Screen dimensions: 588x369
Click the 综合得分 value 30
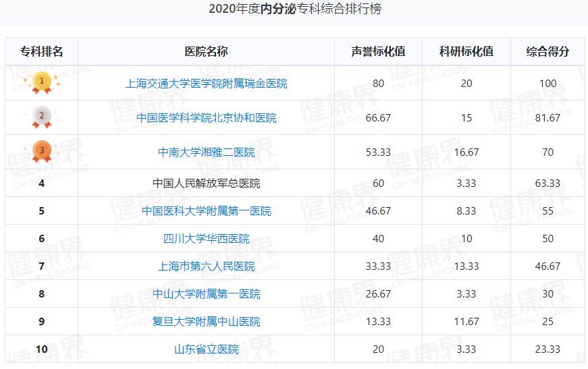pos(548,294)
